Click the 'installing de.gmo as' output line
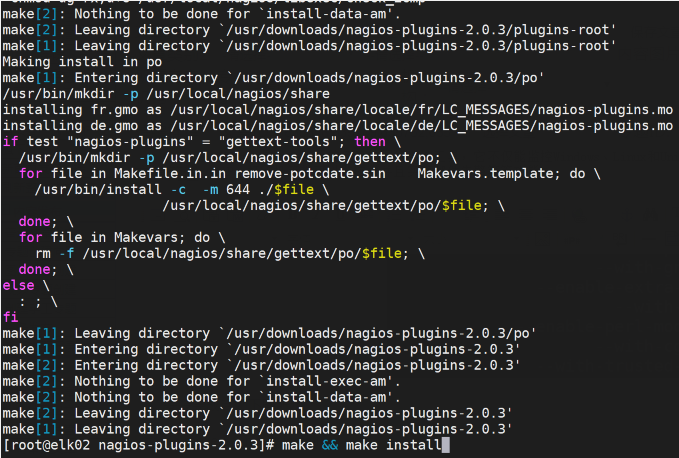The height and width of the screenshot is (458, 679). [338, 126]
